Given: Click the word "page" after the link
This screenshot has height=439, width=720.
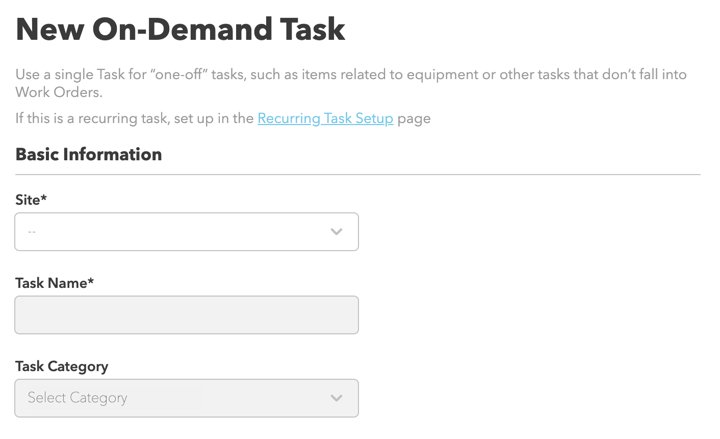Looking at the screenshot, I should pos(414,119).
